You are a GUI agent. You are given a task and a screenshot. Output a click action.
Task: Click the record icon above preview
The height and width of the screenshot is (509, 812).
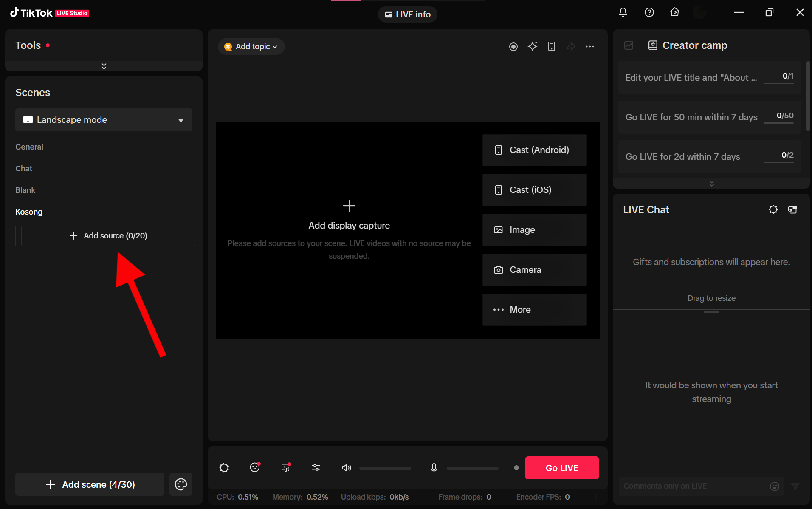[513, 47]
